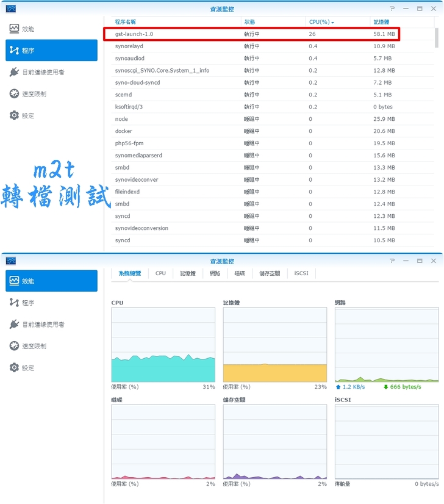Open 設定 gear icon in upper window
The width and height of the screenshot is (444, 504).
pos(15,115)
